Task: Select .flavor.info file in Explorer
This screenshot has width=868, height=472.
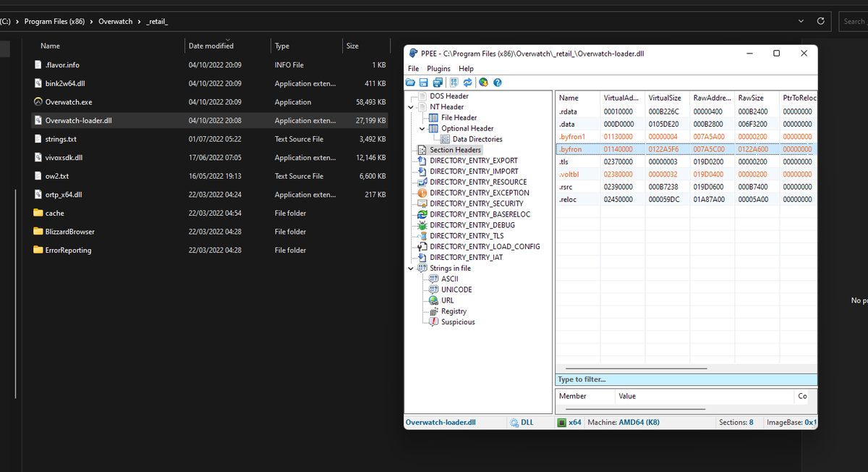Action: [x=62, y=65]
